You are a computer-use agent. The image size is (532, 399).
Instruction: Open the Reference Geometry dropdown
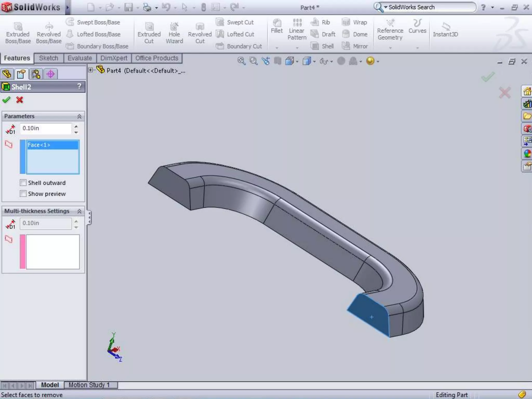tap(390, 48)
